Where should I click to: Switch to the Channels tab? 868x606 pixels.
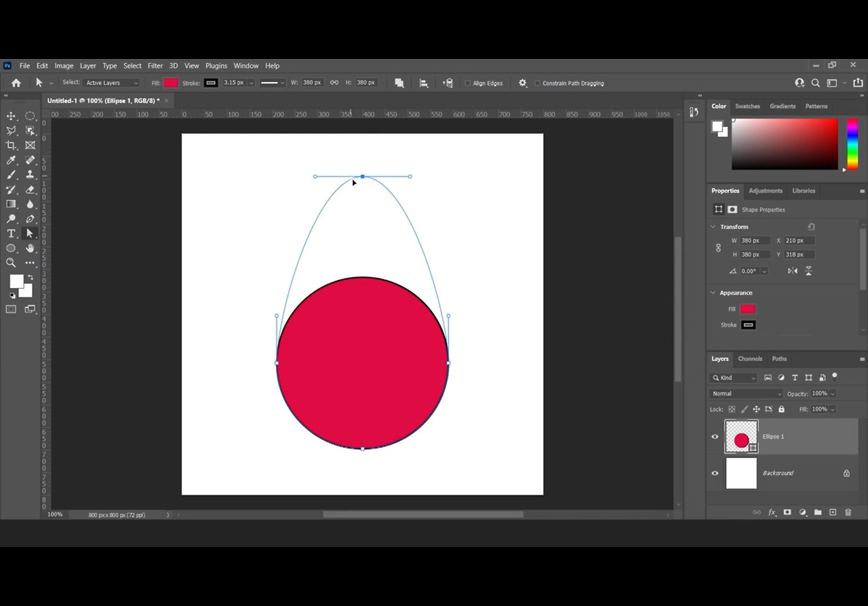click(x=750, y=359)
